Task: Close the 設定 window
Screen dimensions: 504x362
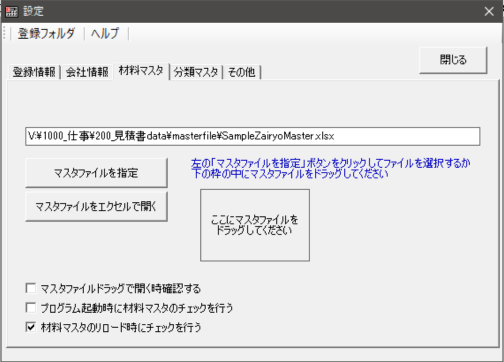Action: click(x=489, y=12)
